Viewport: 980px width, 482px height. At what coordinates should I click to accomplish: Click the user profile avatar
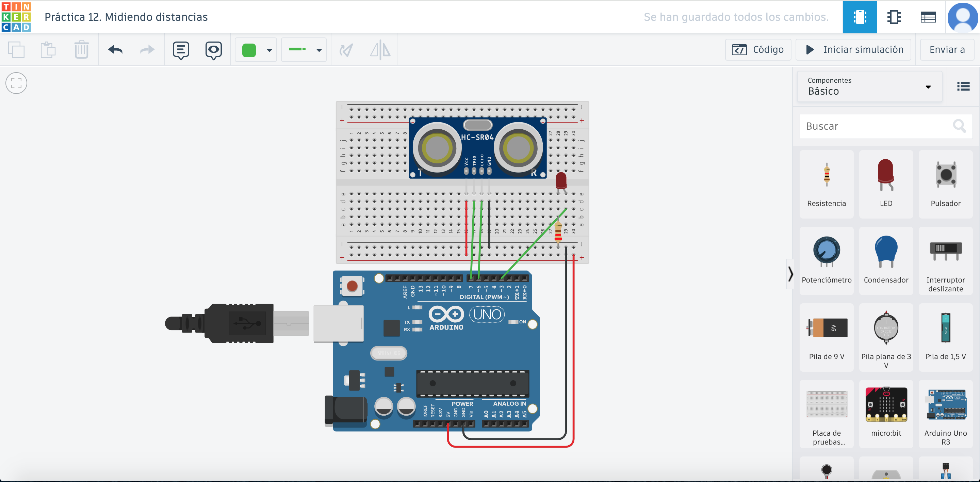coord(963,17)
